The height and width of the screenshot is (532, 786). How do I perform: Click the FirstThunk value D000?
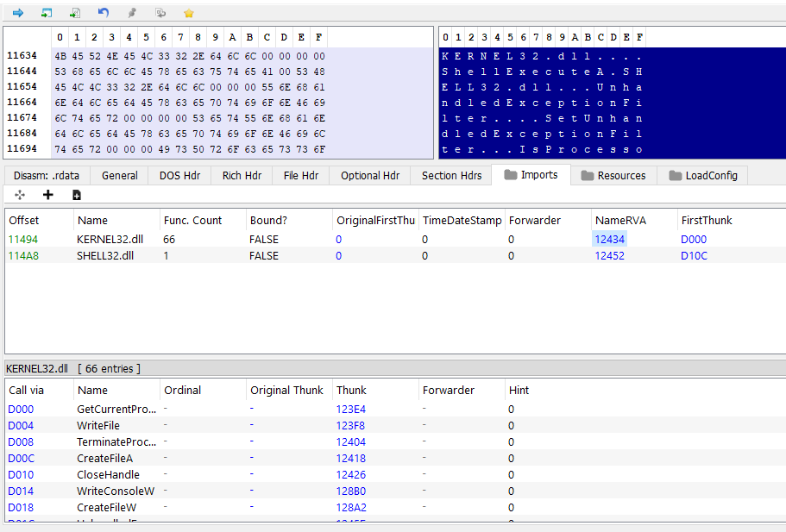point(694,240)
